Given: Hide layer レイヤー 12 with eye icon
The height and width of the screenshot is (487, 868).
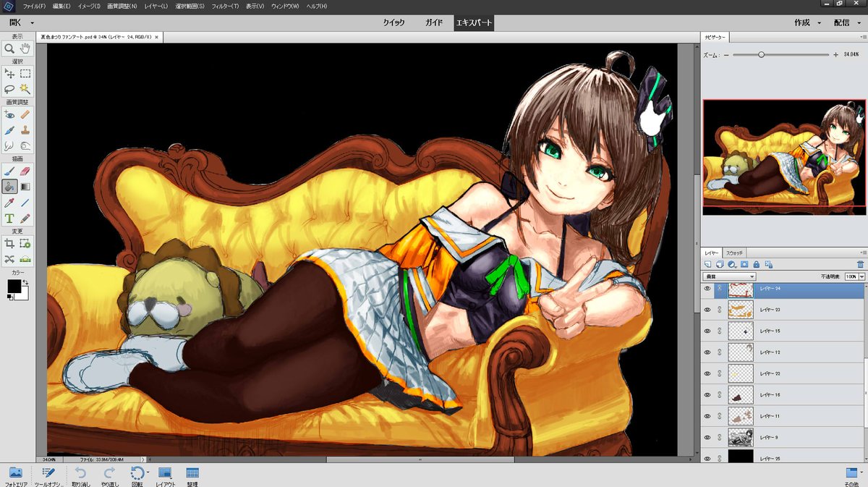Looking at the screenshot, I should pyautogui.click(x=707, y=352).
